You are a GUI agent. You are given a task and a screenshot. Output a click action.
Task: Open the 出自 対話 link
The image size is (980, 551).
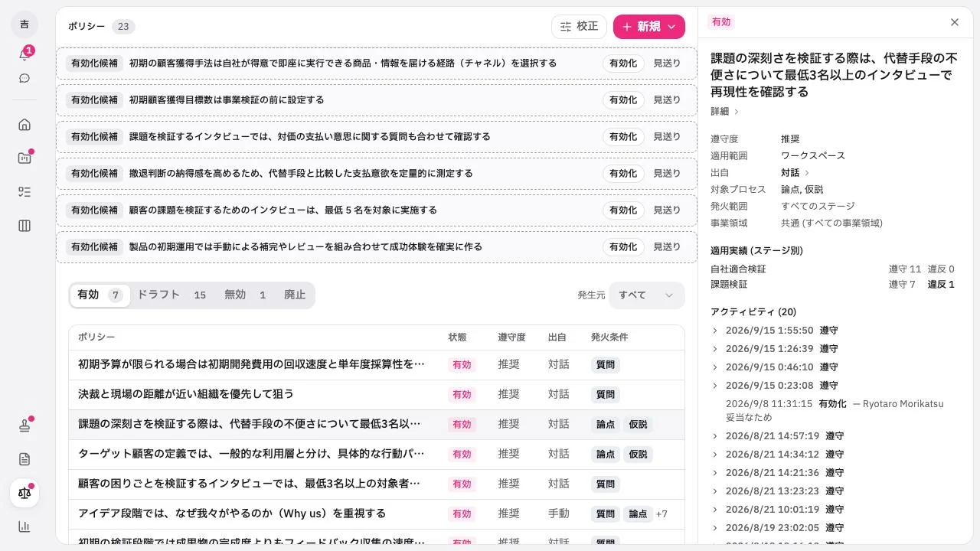795,173
